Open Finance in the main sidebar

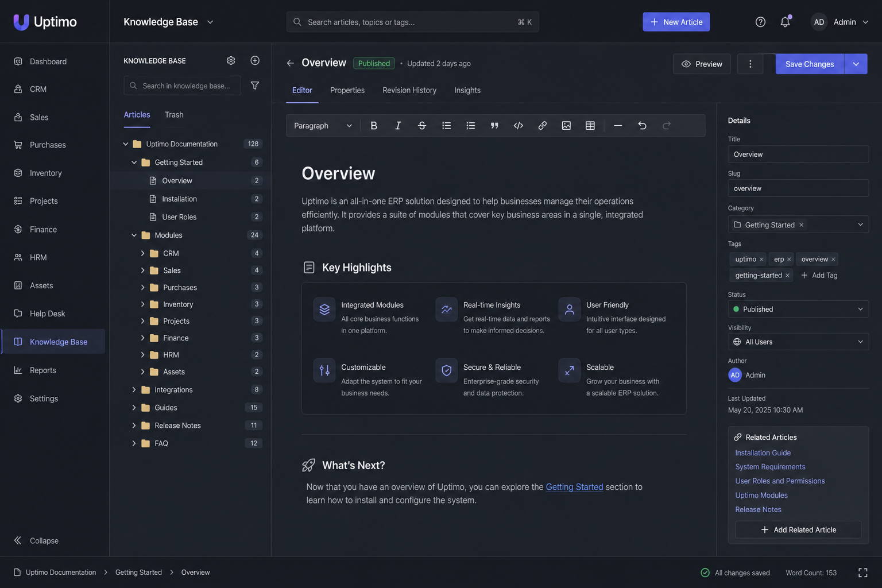pos(53,229)
